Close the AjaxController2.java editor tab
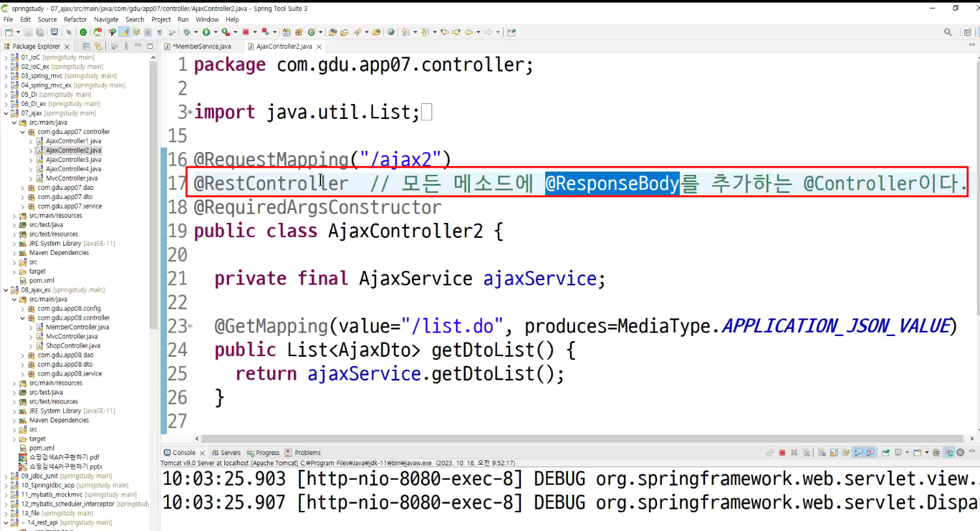The image size is (980, 531). click(x=319, y=47)
